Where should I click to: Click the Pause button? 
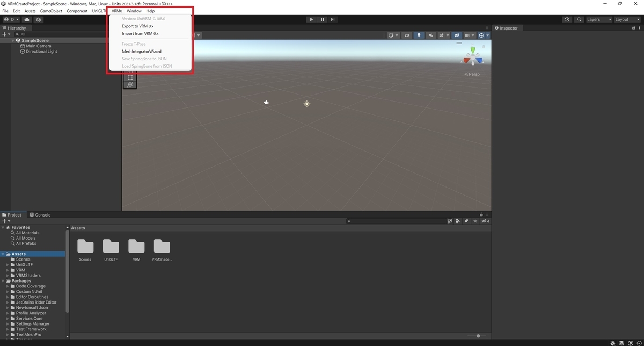[322, 19]
